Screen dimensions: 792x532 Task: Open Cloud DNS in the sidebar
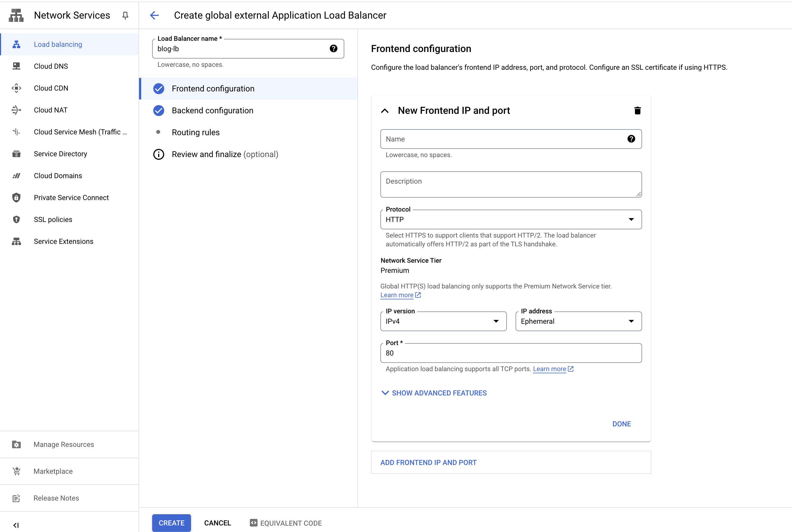[x=69, y=66]
